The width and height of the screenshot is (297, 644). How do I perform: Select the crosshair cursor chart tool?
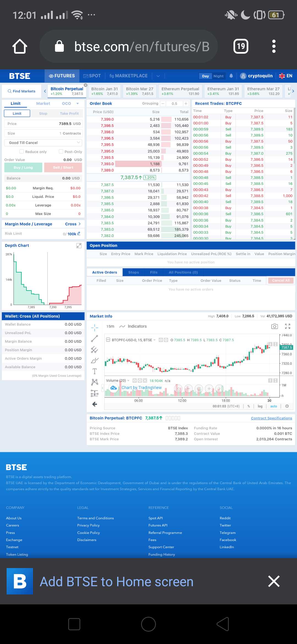95,327
